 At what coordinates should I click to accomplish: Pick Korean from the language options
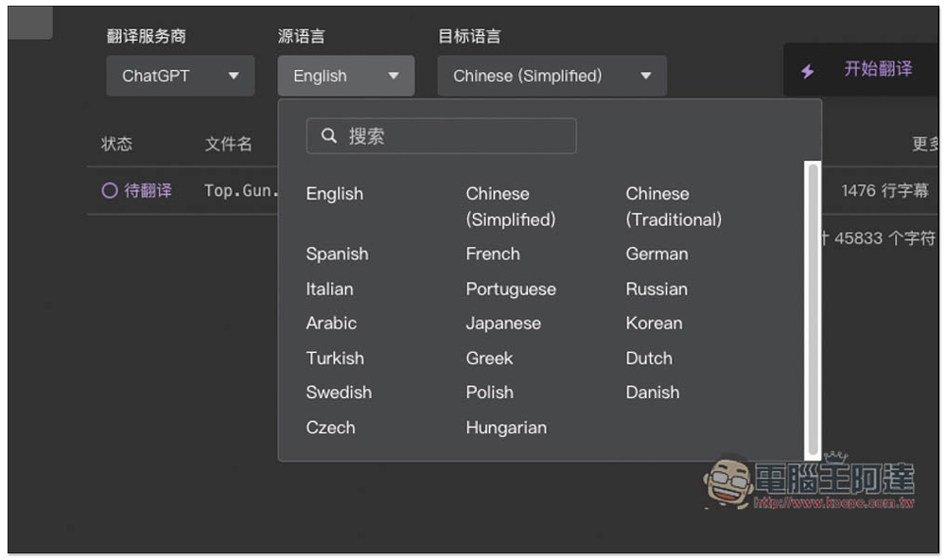(654, 324)
